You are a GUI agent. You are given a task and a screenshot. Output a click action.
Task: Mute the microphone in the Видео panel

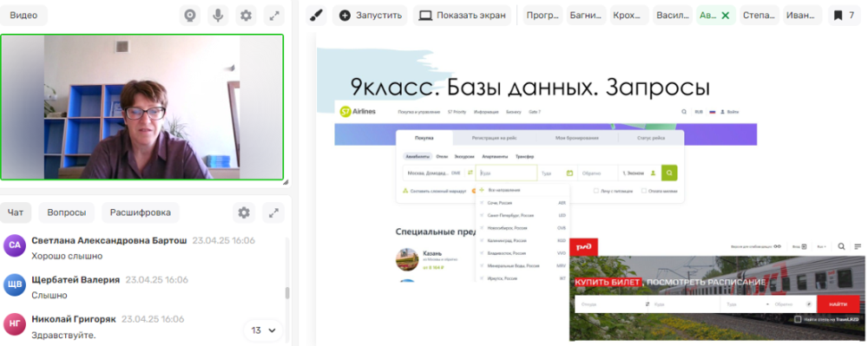point(218,16)
